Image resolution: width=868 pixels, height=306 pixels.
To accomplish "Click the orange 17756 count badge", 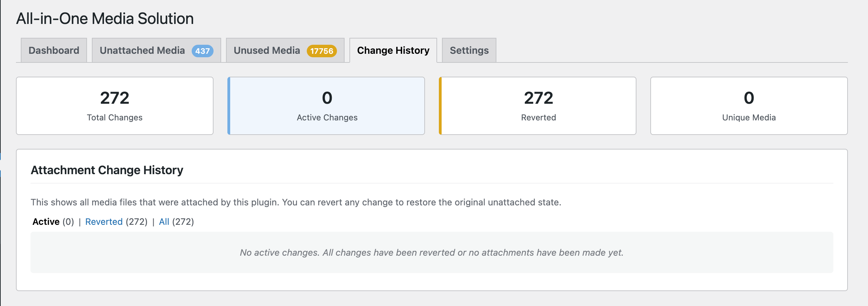I will (321, 51).
